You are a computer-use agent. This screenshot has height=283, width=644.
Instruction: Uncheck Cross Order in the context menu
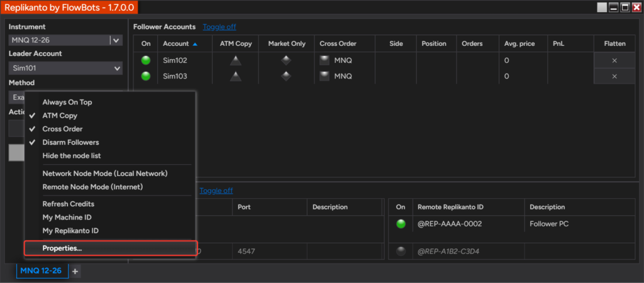[x=62, y=129]
